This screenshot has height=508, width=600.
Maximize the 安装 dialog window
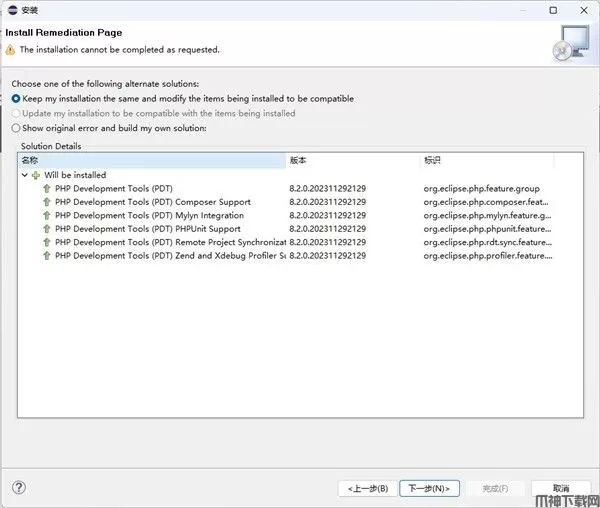553,10
